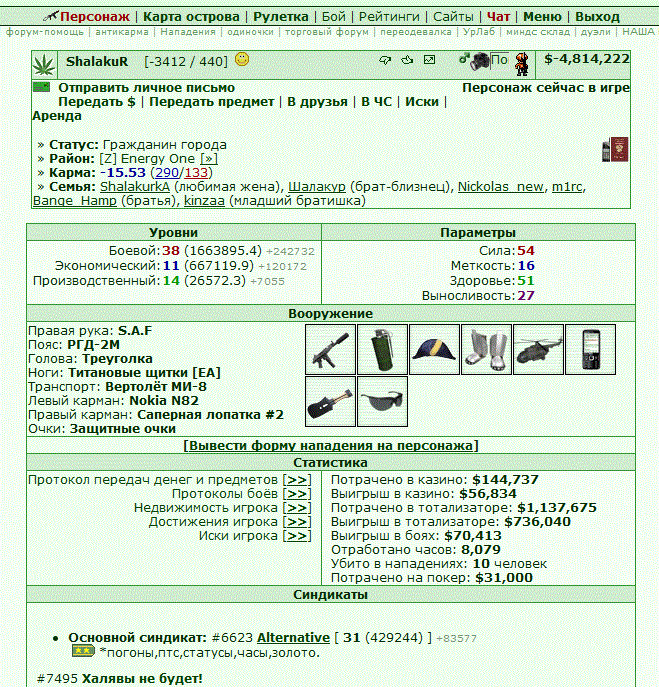Open the S.A.F submachine gun item image

(330, 350)
